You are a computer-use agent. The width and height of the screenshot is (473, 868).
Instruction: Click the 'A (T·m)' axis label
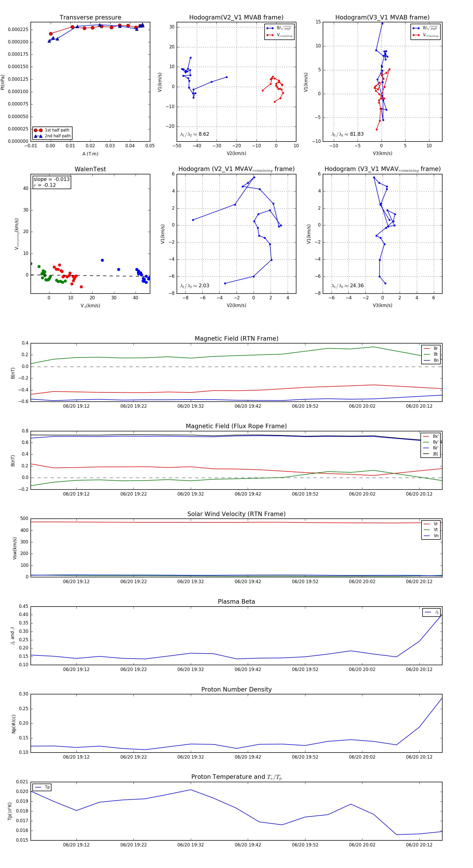[90, 154]
